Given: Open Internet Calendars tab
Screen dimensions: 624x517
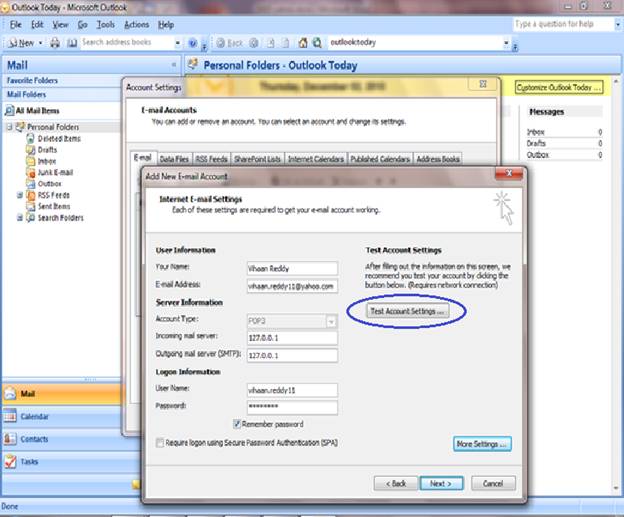Looking at the screenshot, I should 316,159.
